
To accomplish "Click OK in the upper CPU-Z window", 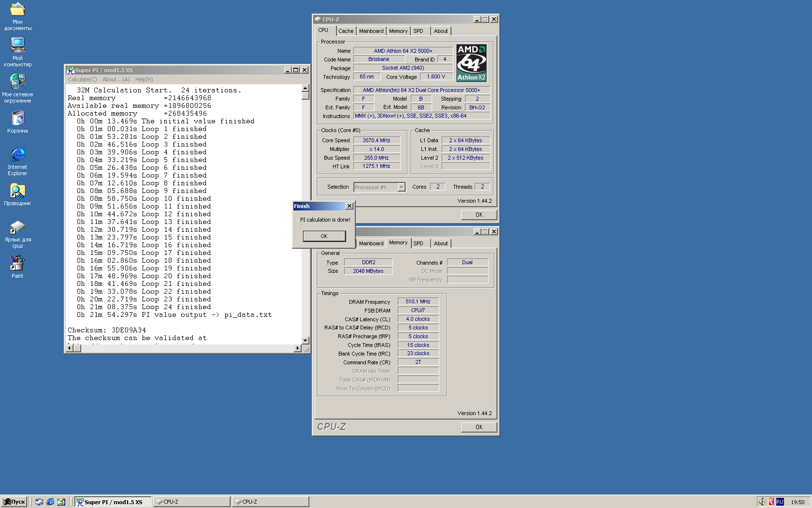I will pyautogui.click(x=479, y=215).
